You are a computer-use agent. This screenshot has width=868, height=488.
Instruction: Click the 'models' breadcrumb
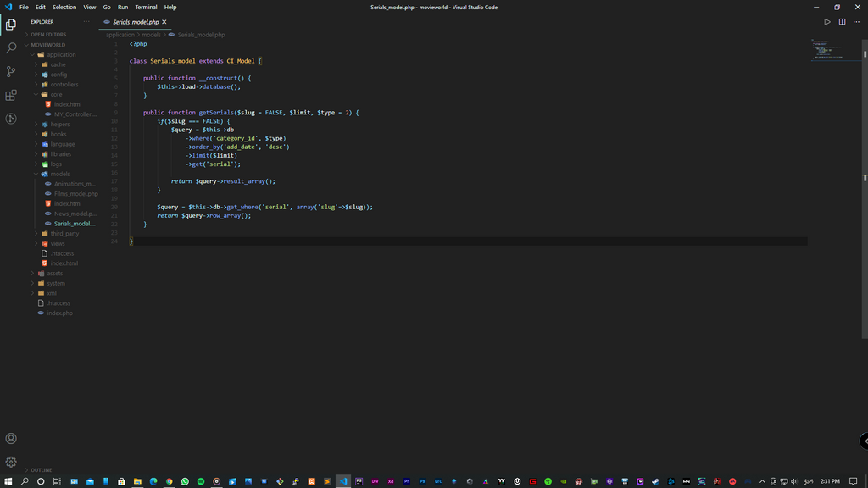pyautogui.click(x=151, y=35)
